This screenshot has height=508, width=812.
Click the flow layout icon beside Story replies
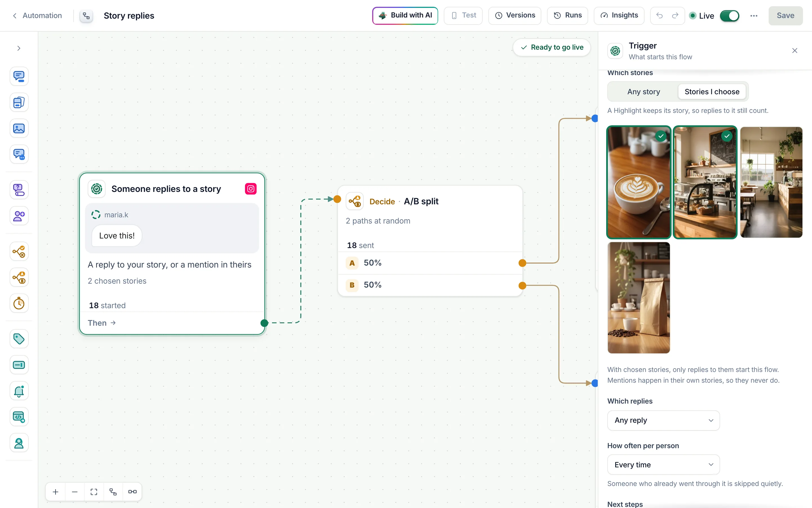point(86,16)
